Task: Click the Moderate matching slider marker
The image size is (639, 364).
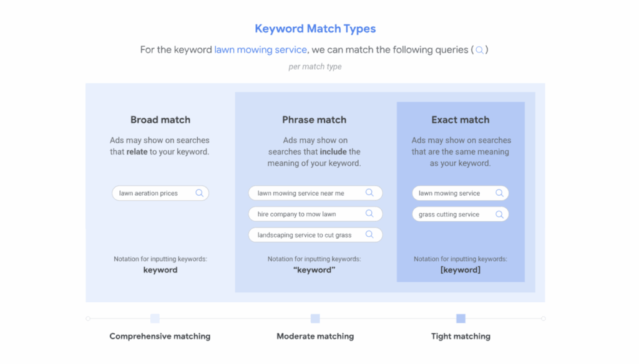Action: pyautogui.click(x=315, y=318)
